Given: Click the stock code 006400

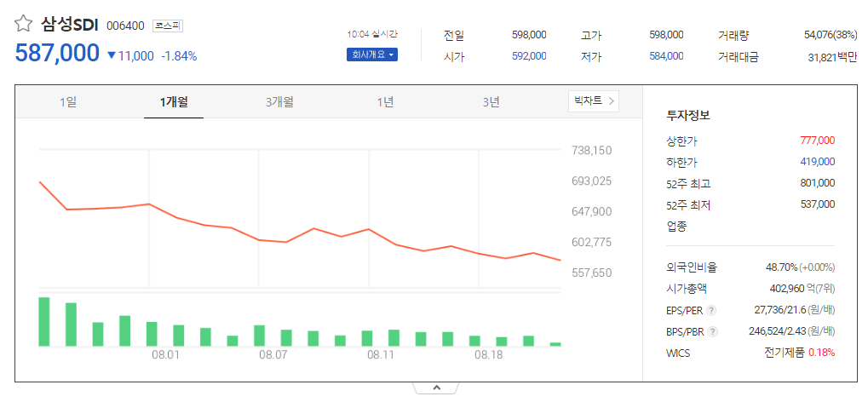Looking at the screenshot, I should 126,26.
